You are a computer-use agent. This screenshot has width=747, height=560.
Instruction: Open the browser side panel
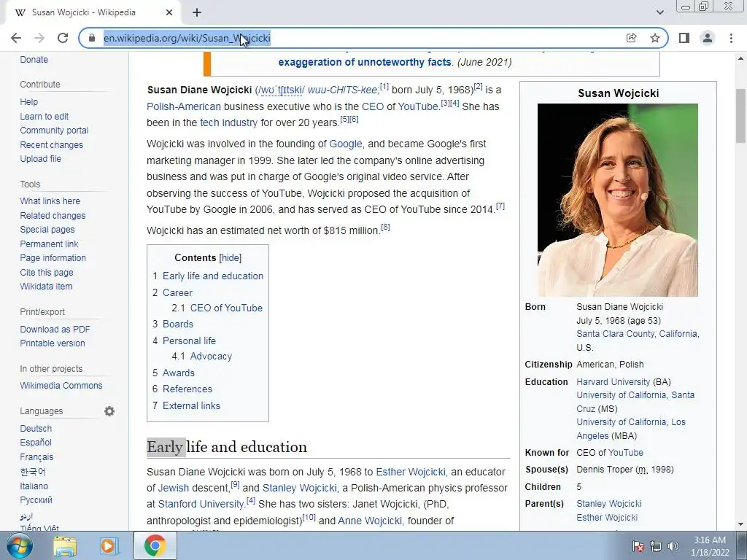[684, 38]
